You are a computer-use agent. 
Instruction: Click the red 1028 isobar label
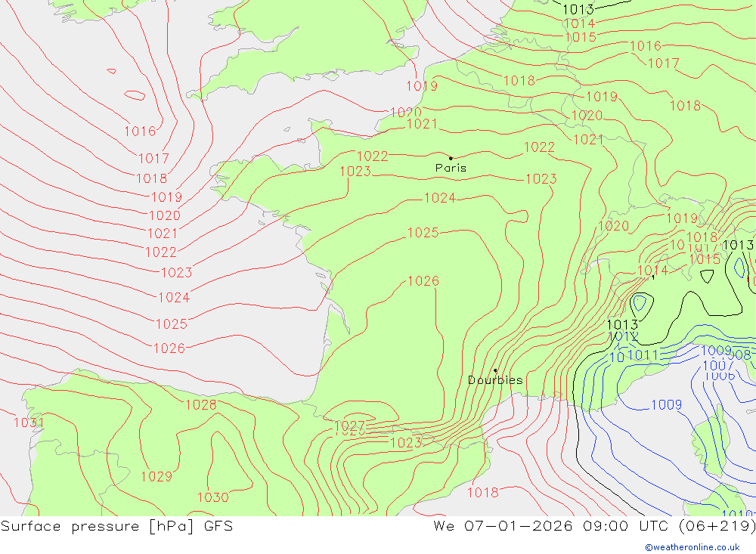[x=201, y=404]
